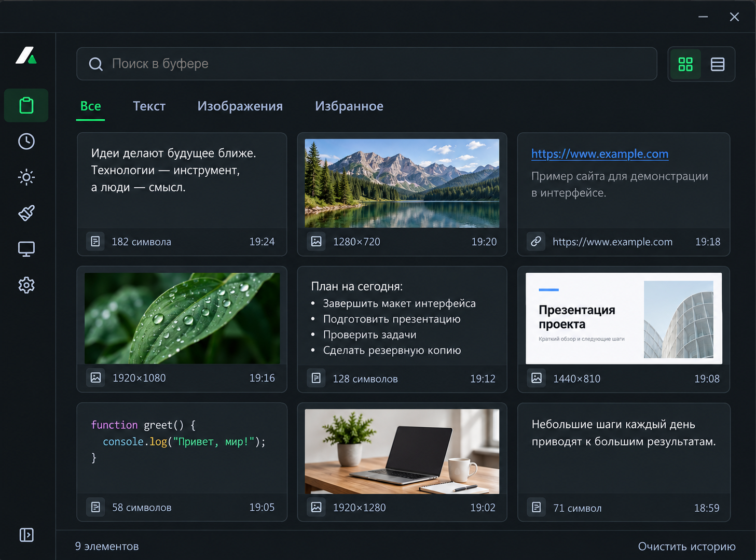Click image icon beside 1440×810
756x560 pixels.
(537, 378)
